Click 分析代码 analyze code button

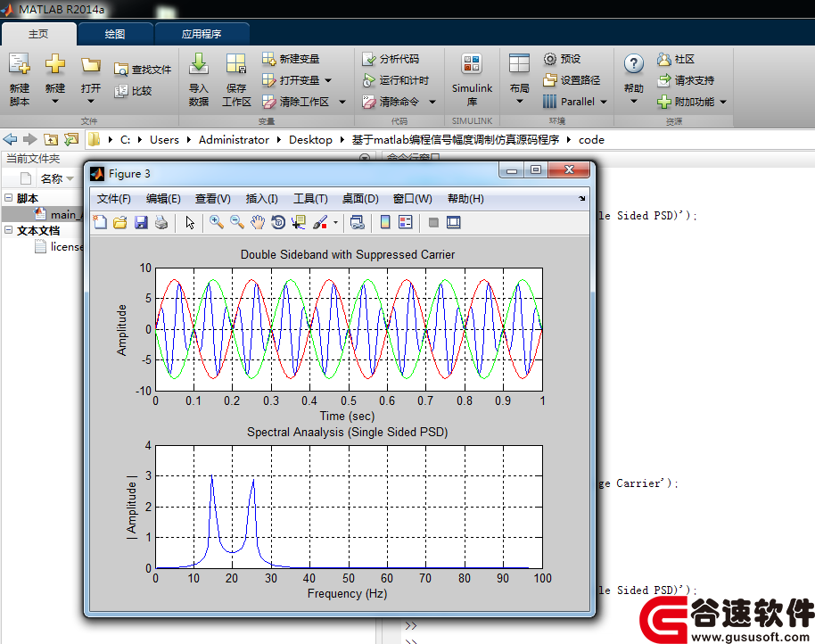tap(391, 59)
